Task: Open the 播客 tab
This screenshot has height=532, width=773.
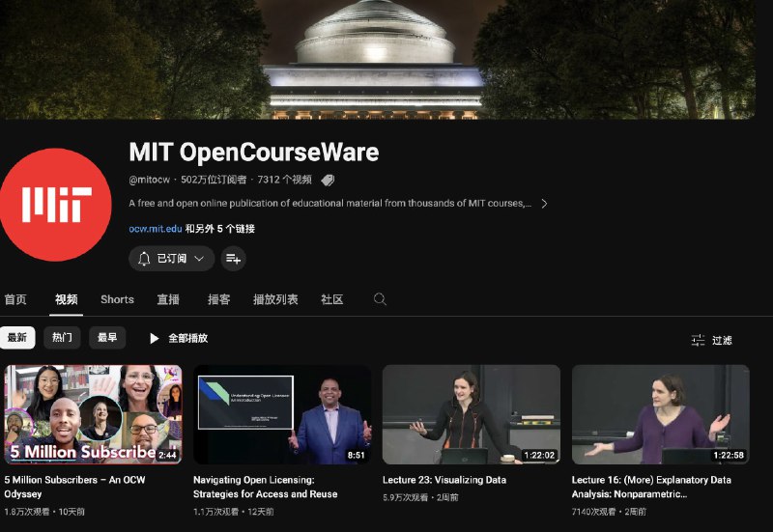Action: coord(219,299)
